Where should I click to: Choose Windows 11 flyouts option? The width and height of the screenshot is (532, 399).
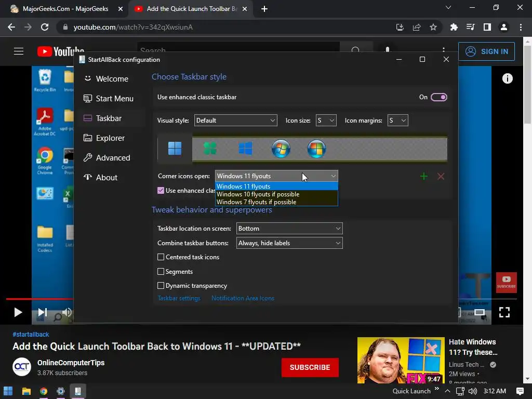pos(276,187)
